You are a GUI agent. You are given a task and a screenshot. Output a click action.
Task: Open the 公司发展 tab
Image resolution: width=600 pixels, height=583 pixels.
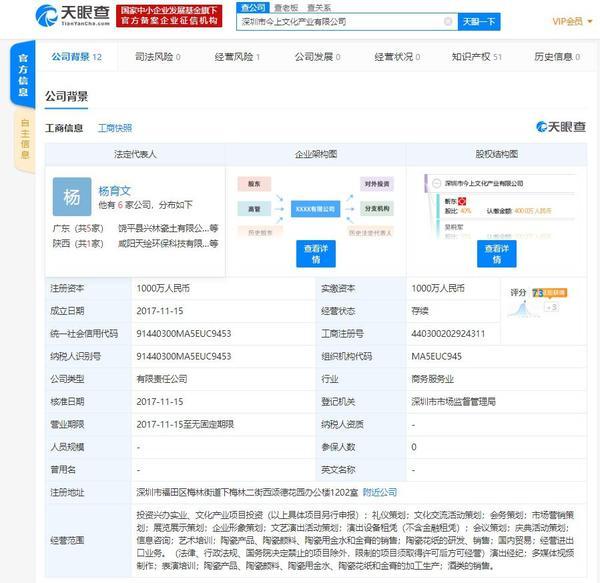[317, 57]
